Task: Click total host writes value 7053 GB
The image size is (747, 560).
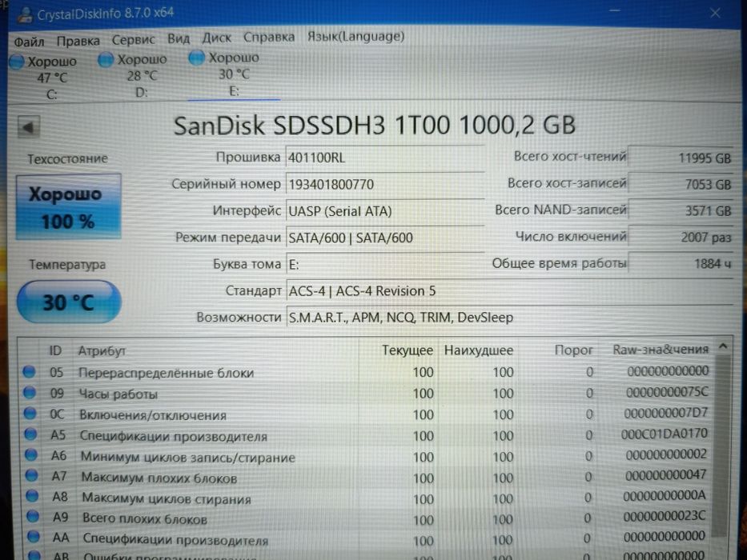Action: tap(681, 184)
